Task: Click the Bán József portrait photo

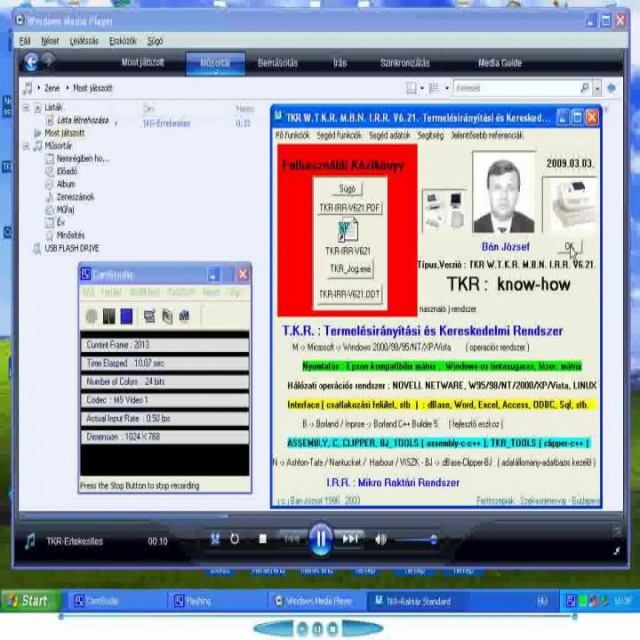Action: [x=504, y=192]
